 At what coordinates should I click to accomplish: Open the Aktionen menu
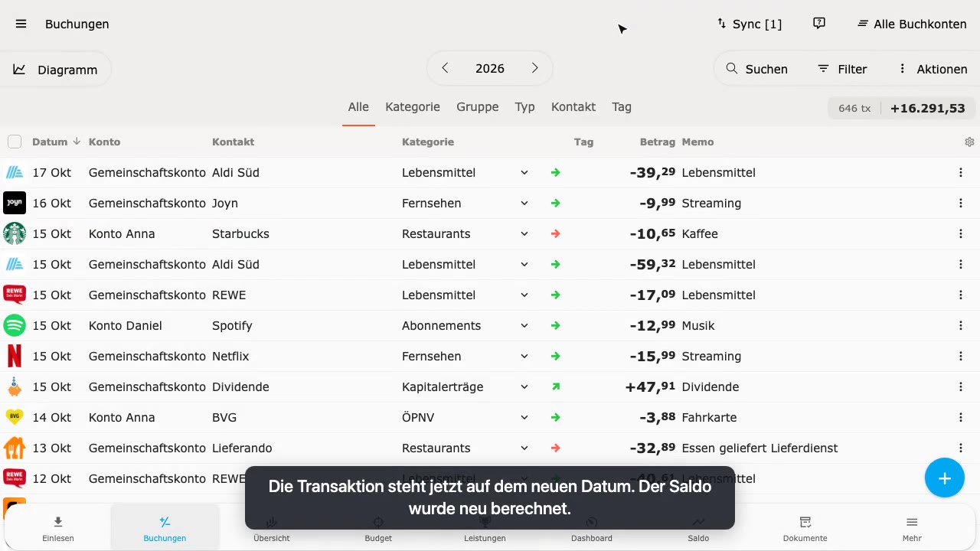933,69
